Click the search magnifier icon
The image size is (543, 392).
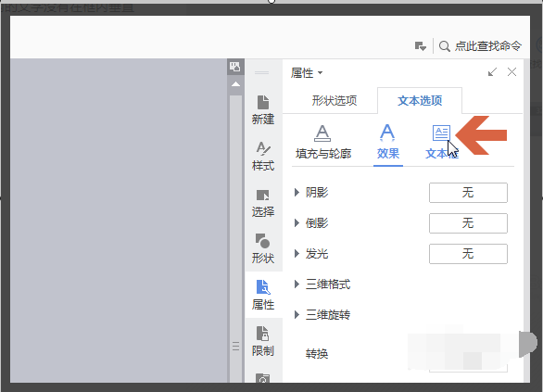pos(444,46)
